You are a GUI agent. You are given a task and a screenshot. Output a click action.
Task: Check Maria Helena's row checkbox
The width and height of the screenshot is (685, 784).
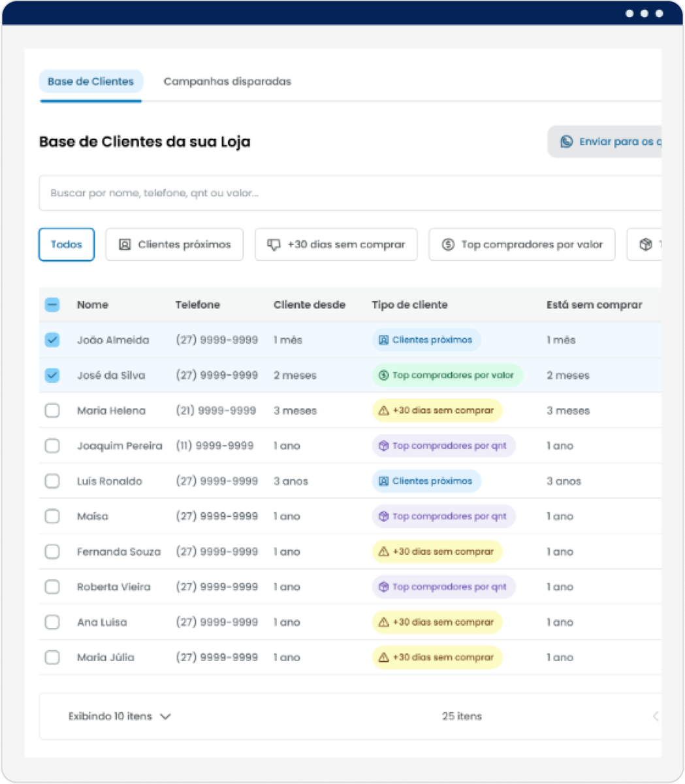(52, 410)
